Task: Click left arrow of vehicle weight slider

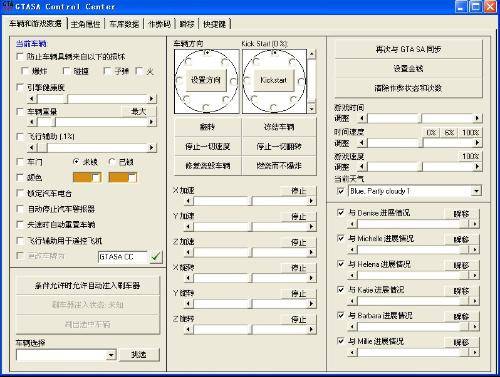Action: pyautogui.click(x=32, y=122)
